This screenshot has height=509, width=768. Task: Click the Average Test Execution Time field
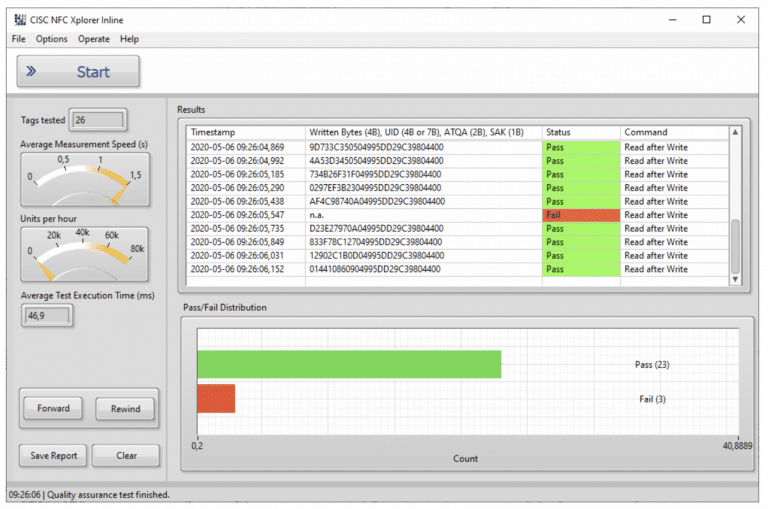[x=47, y=315]
